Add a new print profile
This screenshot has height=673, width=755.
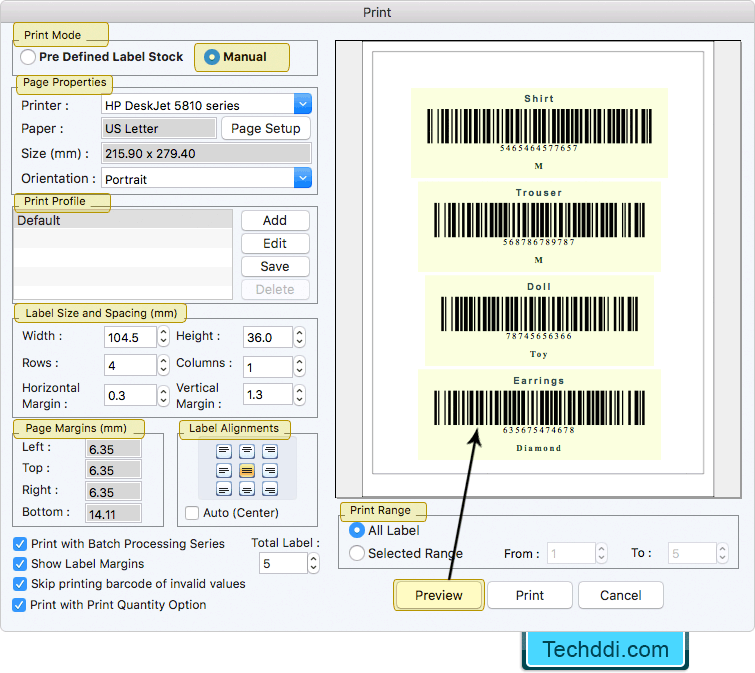275,220
